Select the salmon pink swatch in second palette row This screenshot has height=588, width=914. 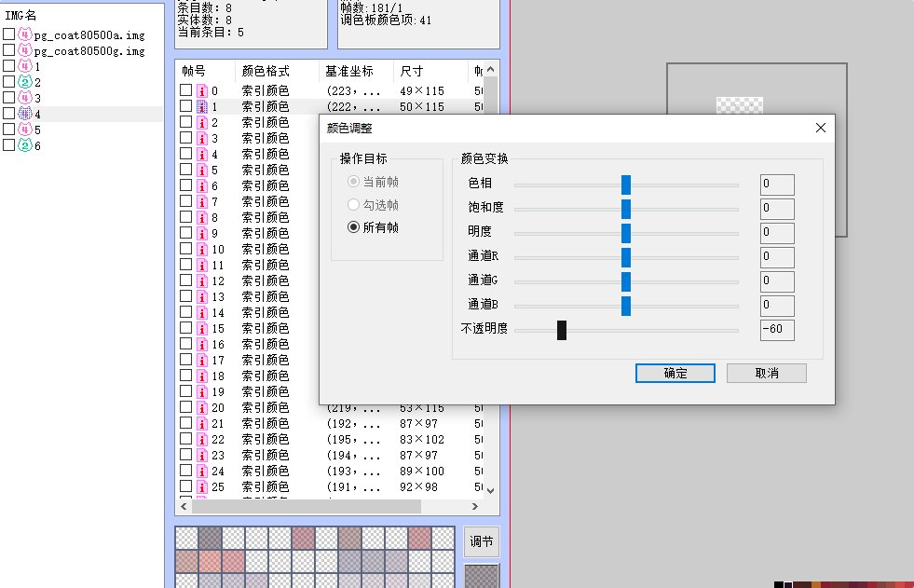pyautogui.click(x=210, y=561)
